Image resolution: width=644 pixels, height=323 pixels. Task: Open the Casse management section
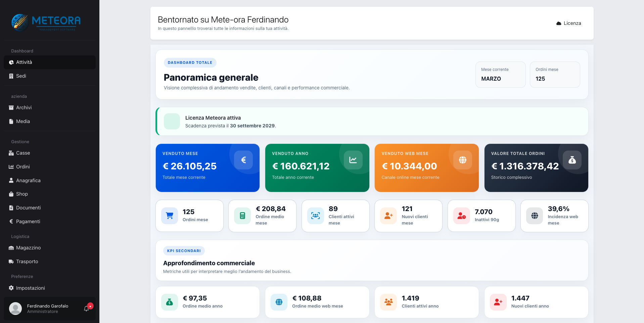coord(23,153)
